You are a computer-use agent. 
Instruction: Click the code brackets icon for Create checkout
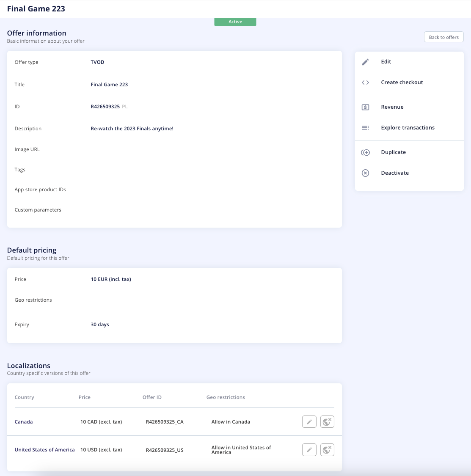coord(365,83)
